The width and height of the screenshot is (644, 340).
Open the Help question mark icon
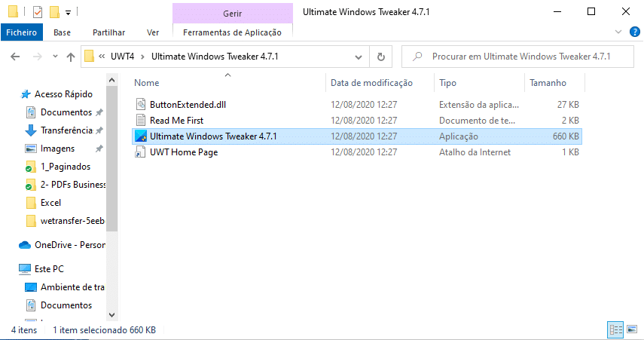tap(634, 32)
